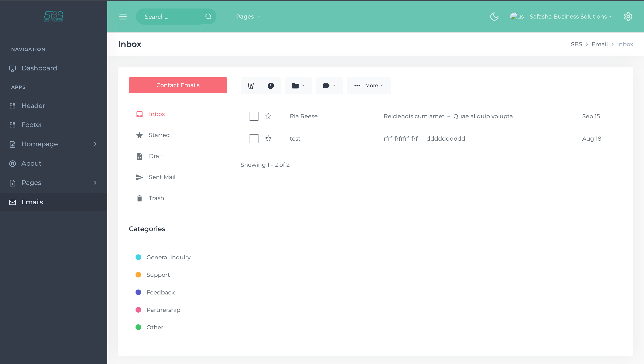
Task: Mark as spam exclamation icon
Action: [271, 86]
